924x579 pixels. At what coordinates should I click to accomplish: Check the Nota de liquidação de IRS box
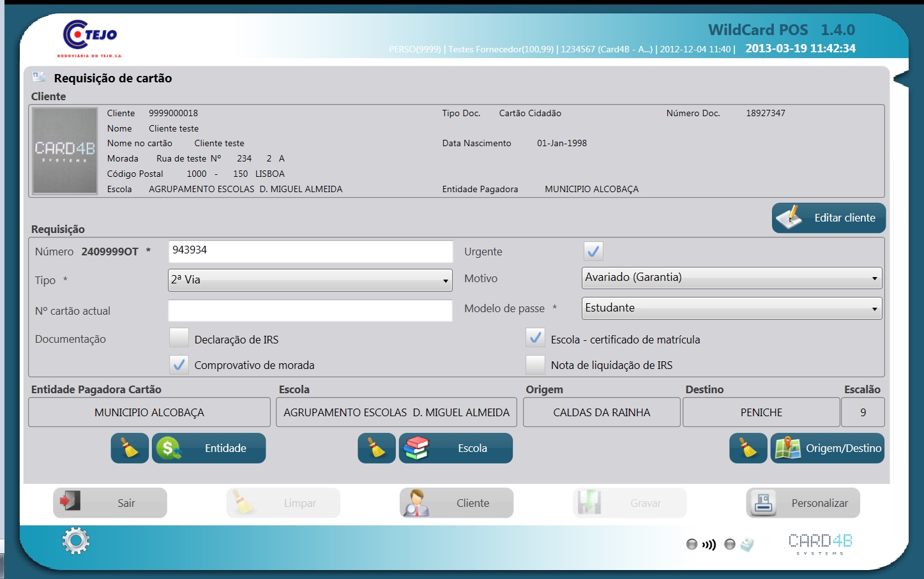(x=535, y=365)
